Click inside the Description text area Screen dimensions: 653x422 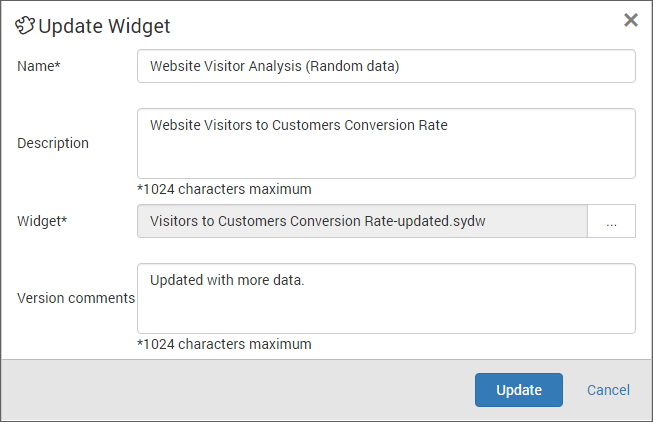pos(386,144)
